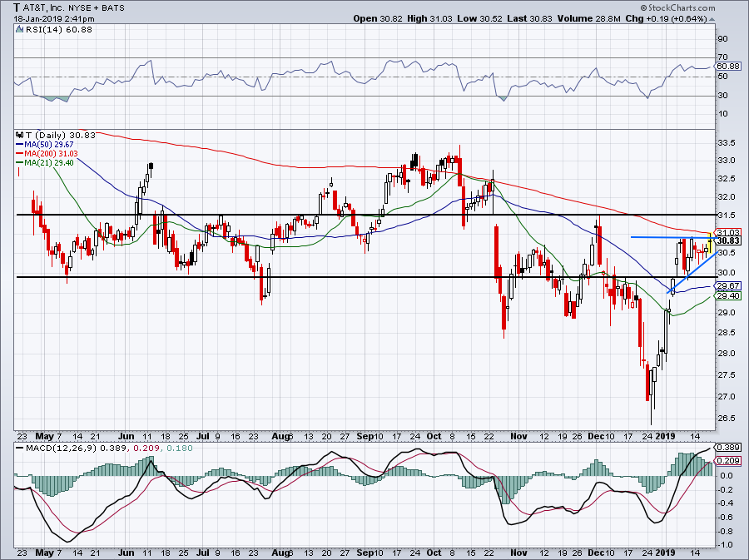
Task: Click the Low 30.52 header value
Action: (x=479, y=18)
